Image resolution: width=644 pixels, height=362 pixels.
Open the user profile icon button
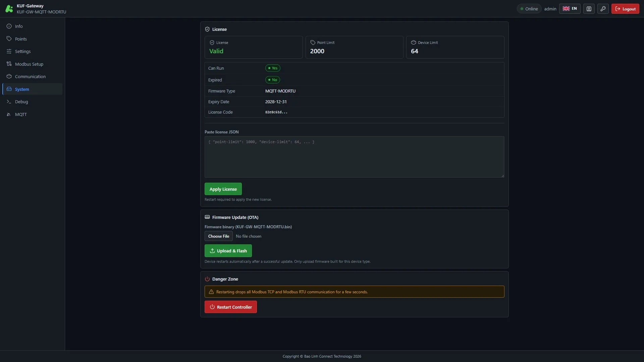pos(589,9)
